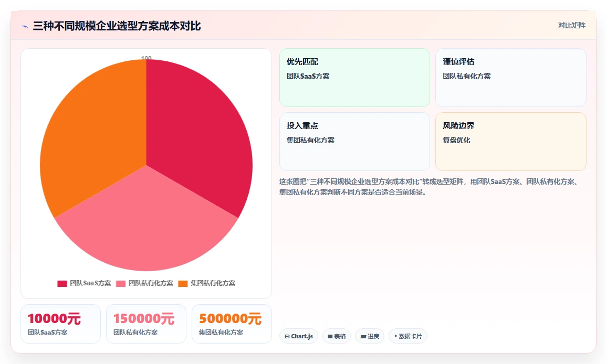Image resolution: width=607 pixels, height=364 pixels.
Task: Click 团队私有化方案 text in 谨慎评估 card
Action: [x=466, y=76]
